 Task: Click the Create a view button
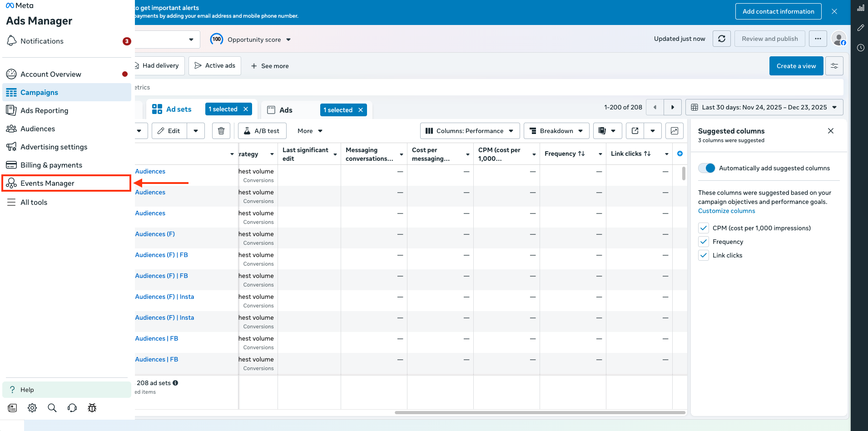pyautogui.click(x=796, y=66)
